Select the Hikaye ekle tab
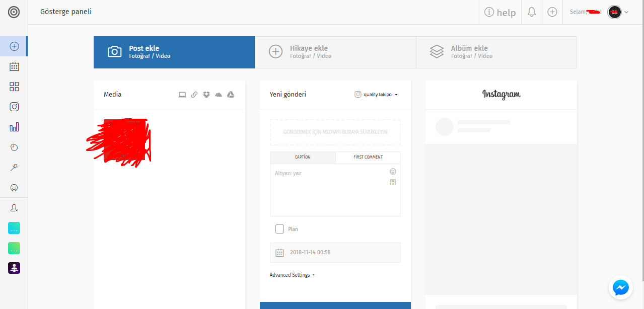Image resolution: width=644 pixels, height=309 pixels. (x=335, y=52)
